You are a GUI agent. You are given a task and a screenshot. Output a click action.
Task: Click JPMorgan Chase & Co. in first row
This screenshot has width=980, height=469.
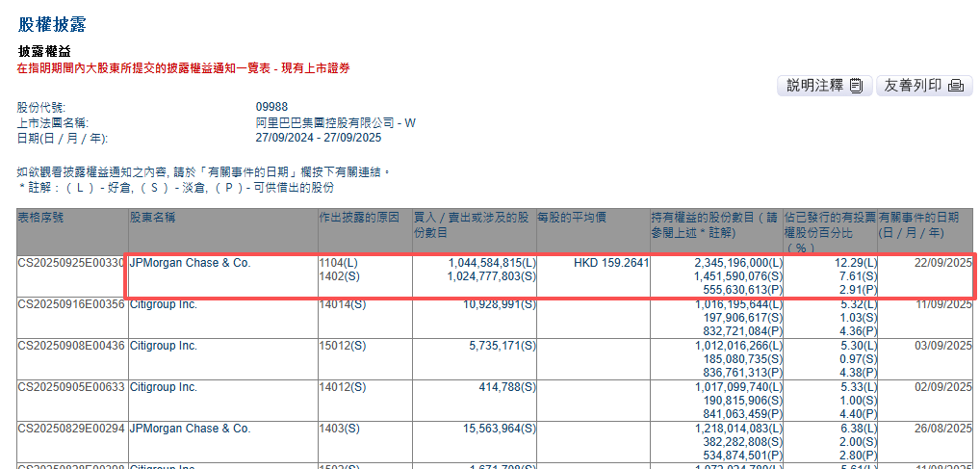click(190, 263)
